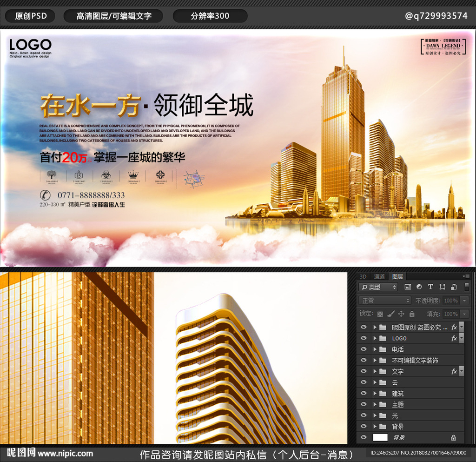Image resolution: width=476 pixels, height=462 pixels.
Task: Expand the 昵图原创 盗图必究 group triangle
Action: coord(375,327)
